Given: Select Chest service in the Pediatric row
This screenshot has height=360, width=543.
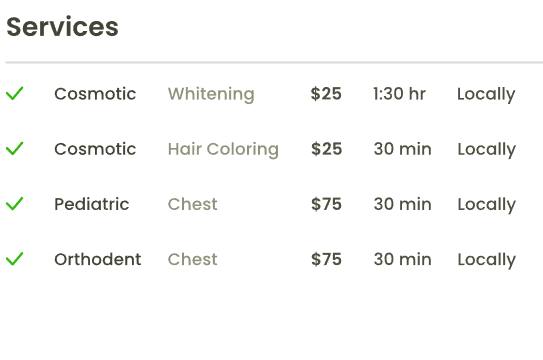Looking at the screenshot, I should 193,204.
